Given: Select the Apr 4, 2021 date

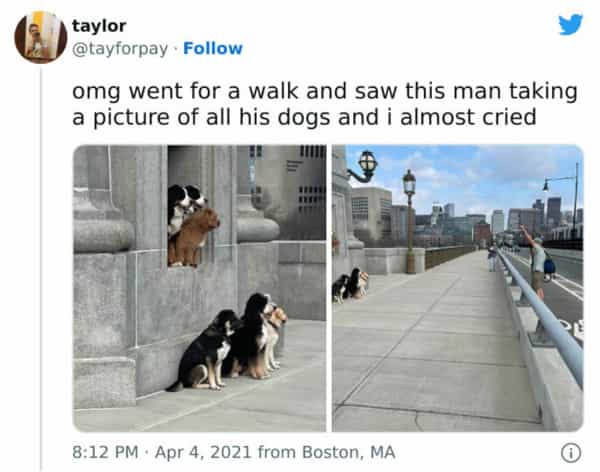Looking at the screenshot, I should click(x=203, y=452).
